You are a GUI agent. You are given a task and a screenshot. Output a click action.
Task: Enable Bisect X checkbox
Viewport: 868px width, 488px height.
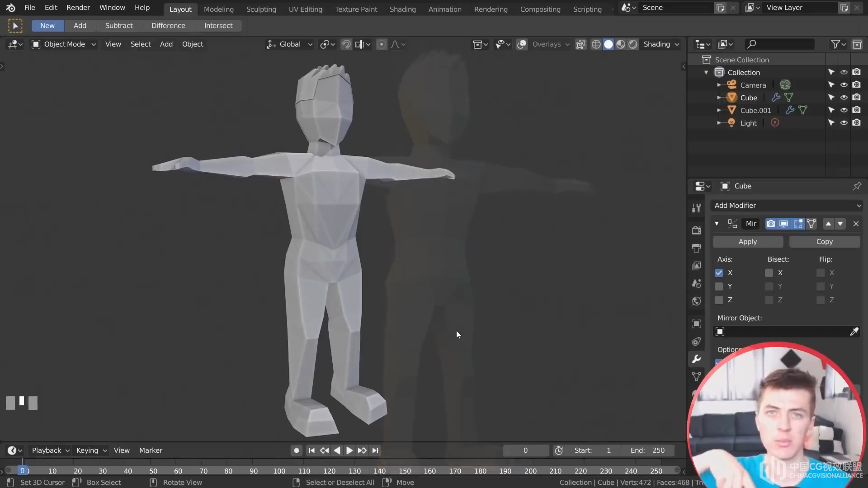[769, 273]
